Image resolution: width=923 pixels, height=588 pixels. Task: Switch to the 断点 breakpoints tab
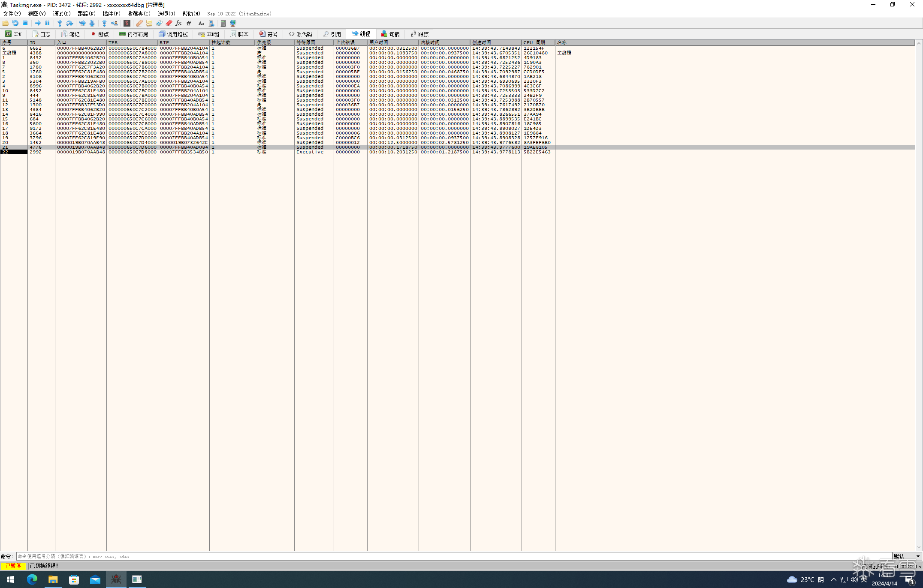[100, 34]
